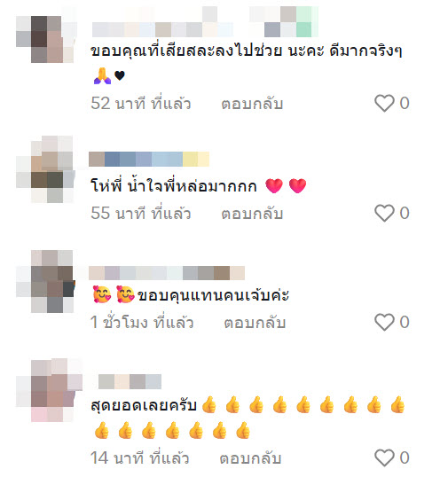Like the comment posted 1 ชั่วโมง ที่แล้ว
Viewport: 448px width, 477px height.
pyautogui.click(x=384, y=322)
